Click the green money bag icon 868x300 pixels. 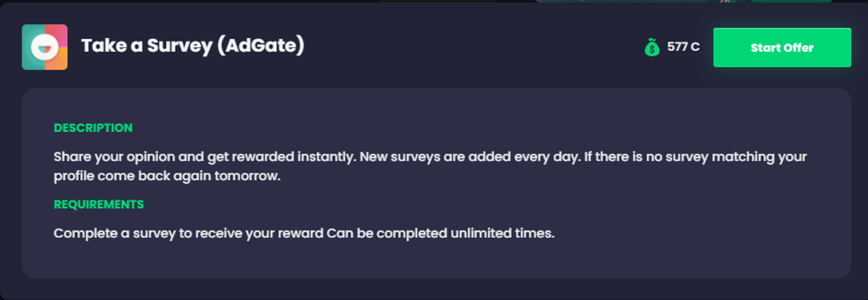coord(652,48)
